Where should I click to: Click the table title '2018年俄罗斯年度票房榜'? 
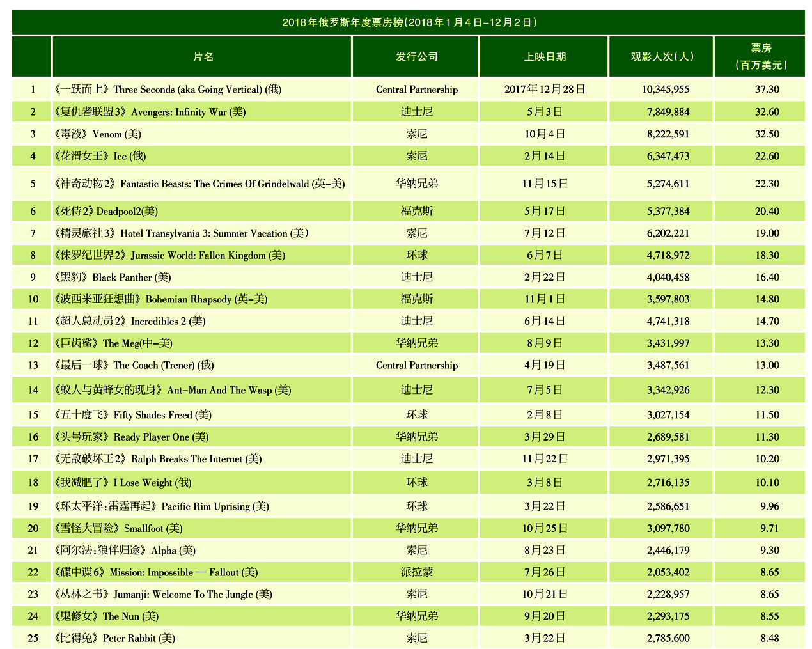[409, 22]
